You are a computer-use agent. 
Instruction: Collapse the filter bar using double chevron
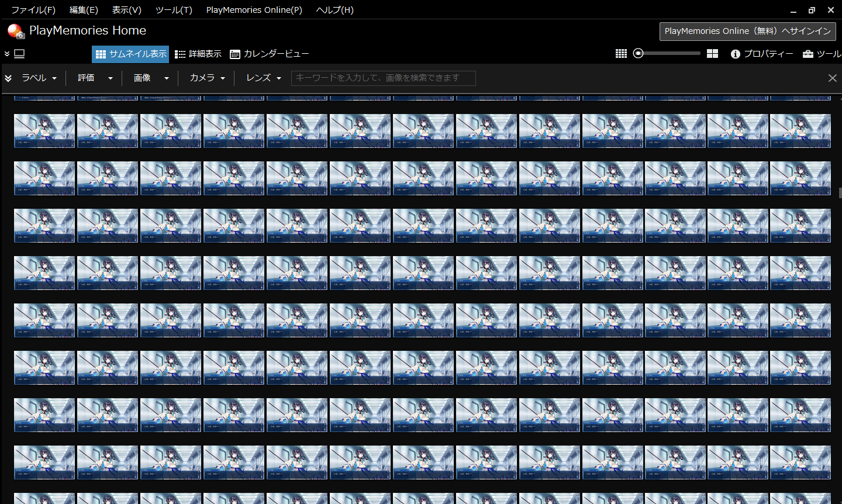click(8, 78)
